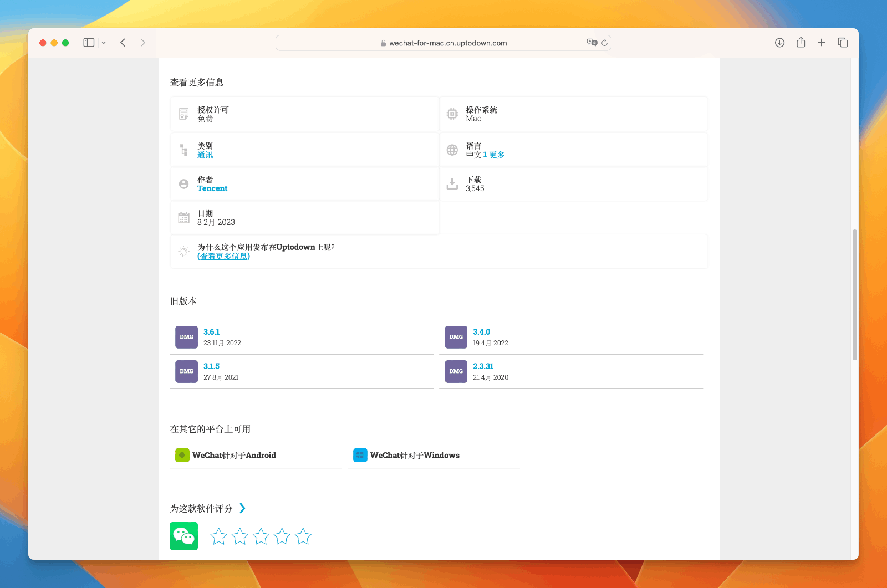Click the language globe icon
Viewport: 887px width, 588px height.
coord(452,150)
